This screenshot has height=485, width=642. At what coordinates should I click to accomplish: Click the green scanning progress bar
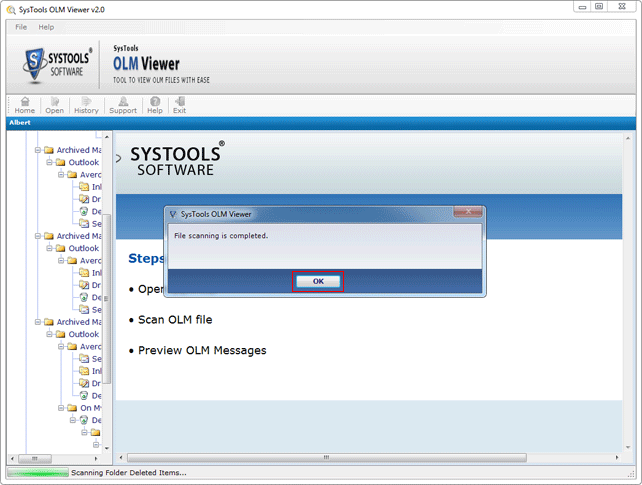point(38,473)
